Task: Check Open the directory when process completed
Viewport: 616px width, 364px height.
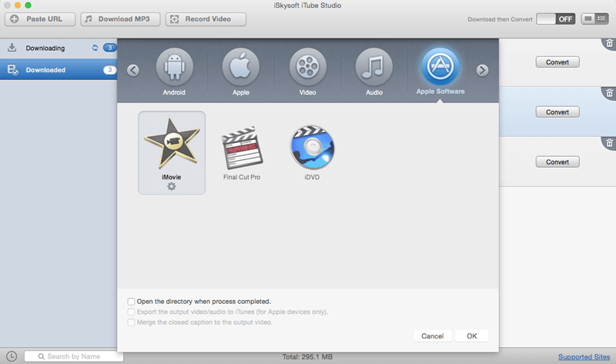Action: [x=131, y=302]
